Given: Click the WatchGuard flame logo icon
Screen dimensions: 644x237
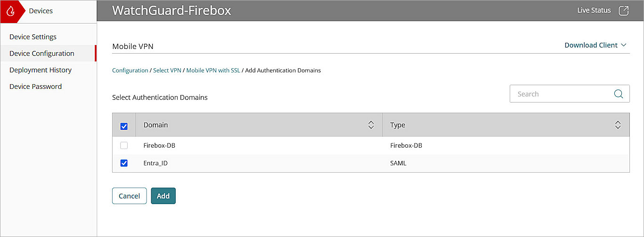Looking at the screenshot, I should (x=10, y=11).
